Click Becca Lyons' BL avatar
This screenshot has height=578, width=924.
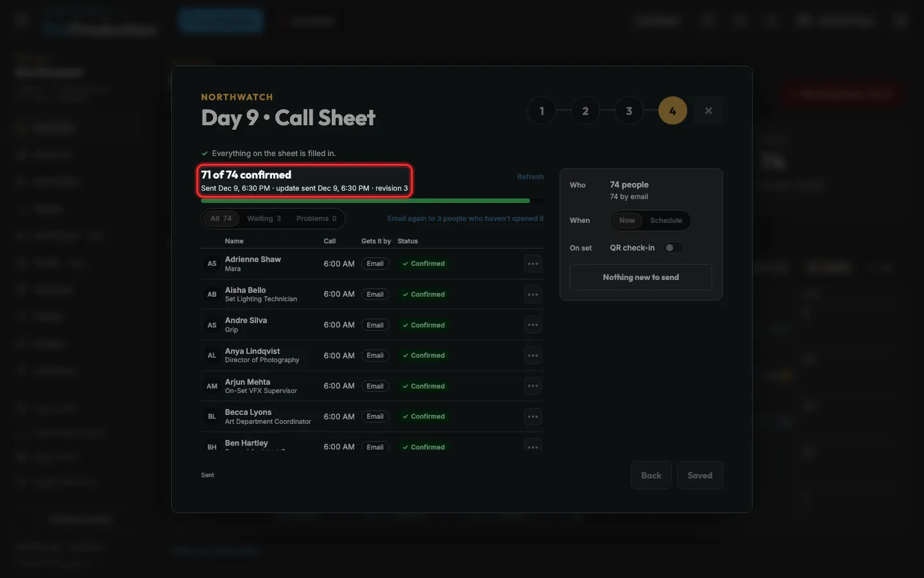212,417
